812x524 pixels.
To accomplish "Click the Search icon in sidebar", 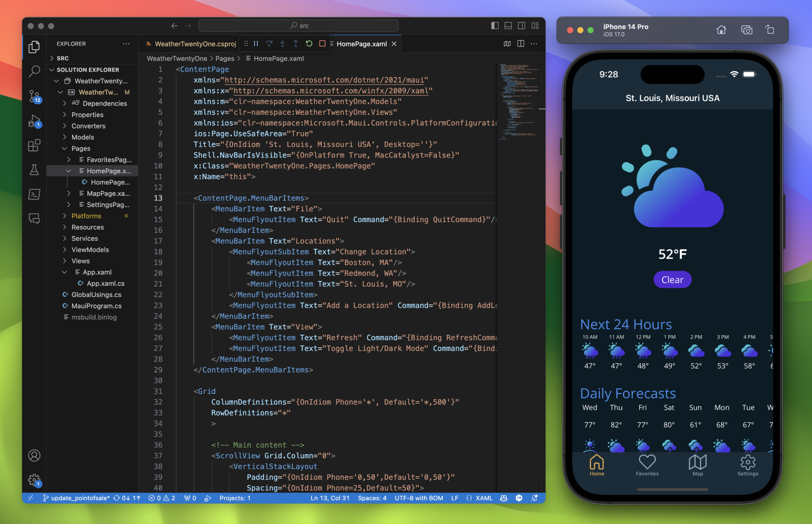I will coord(34,70).
